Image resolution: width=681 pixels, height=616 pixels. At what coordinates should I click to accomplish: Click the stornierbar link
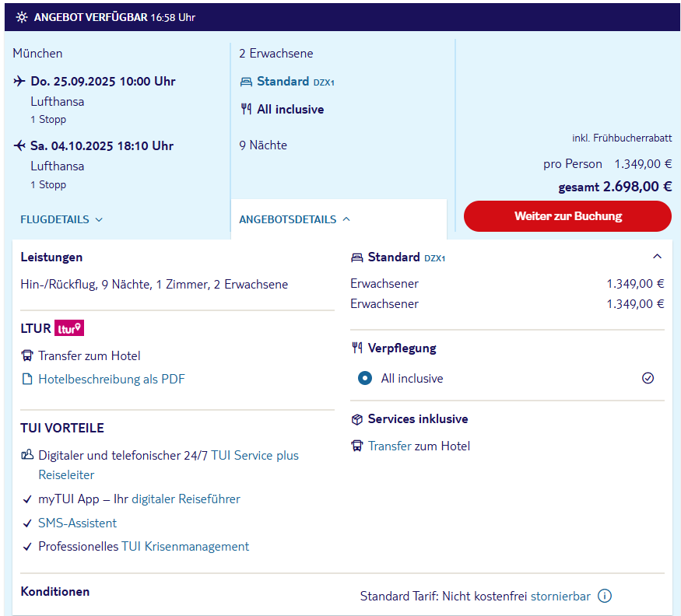(560, 596)
